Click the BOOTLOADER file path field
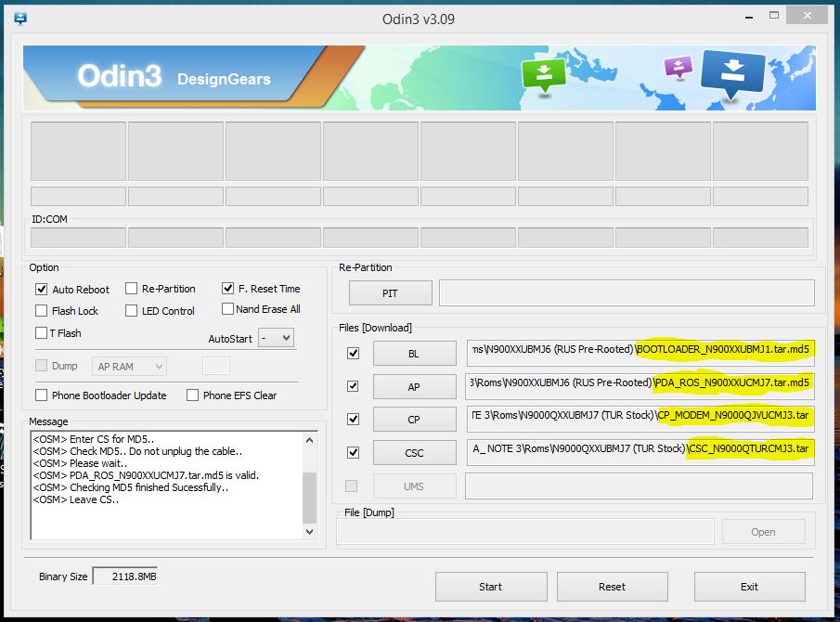The image size is (840, 622). tap(640, 353)
